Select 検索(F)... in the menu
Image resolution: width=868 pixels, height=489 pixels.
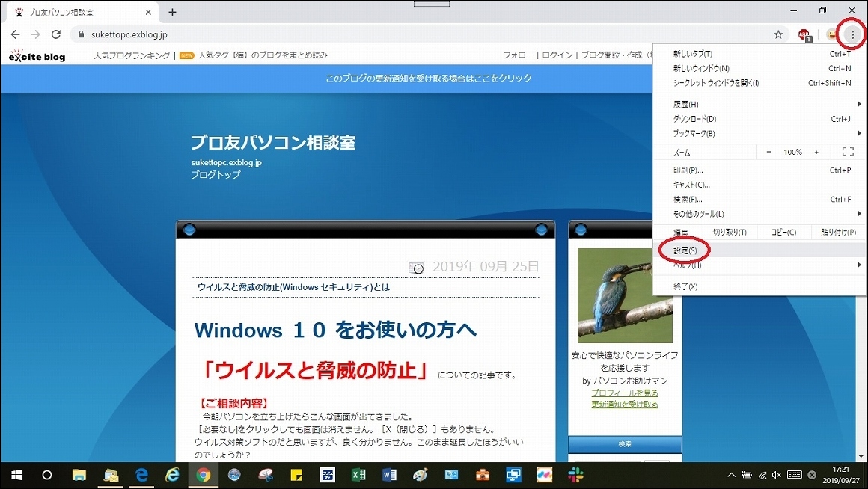point(761,199)
